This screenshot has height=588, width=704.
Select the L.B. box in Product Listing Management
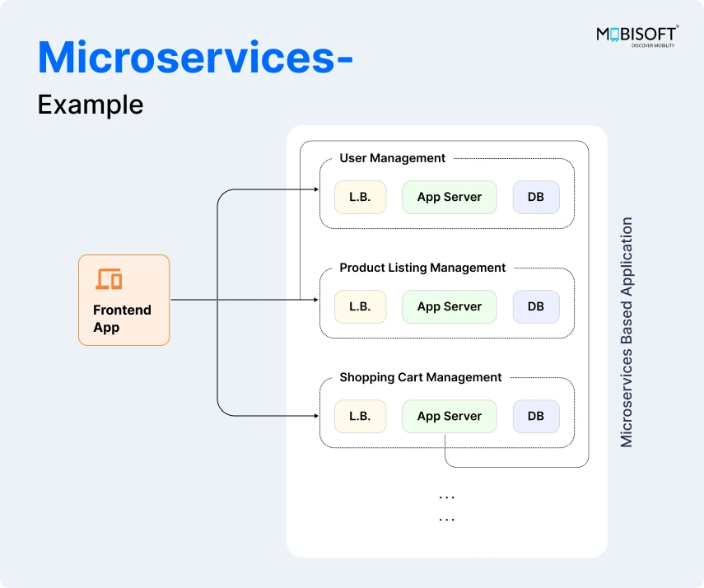click(360, 306)
